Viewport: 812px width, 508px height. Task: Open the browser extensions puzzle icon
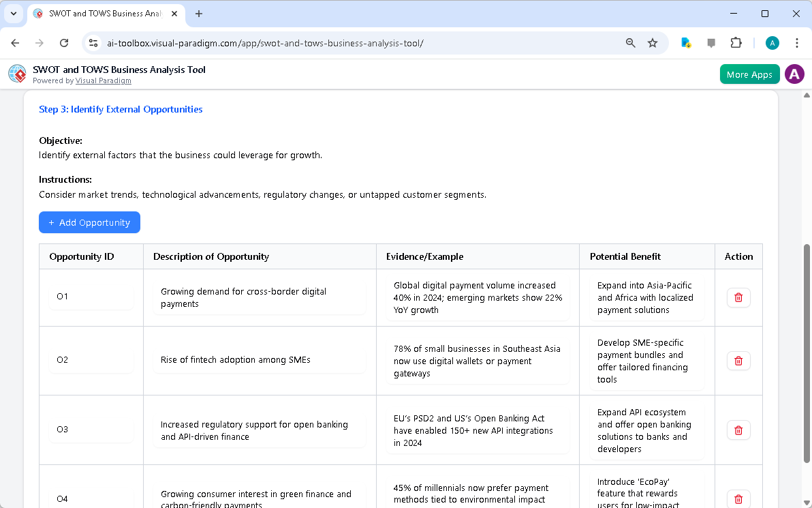(x=736, y=42)
